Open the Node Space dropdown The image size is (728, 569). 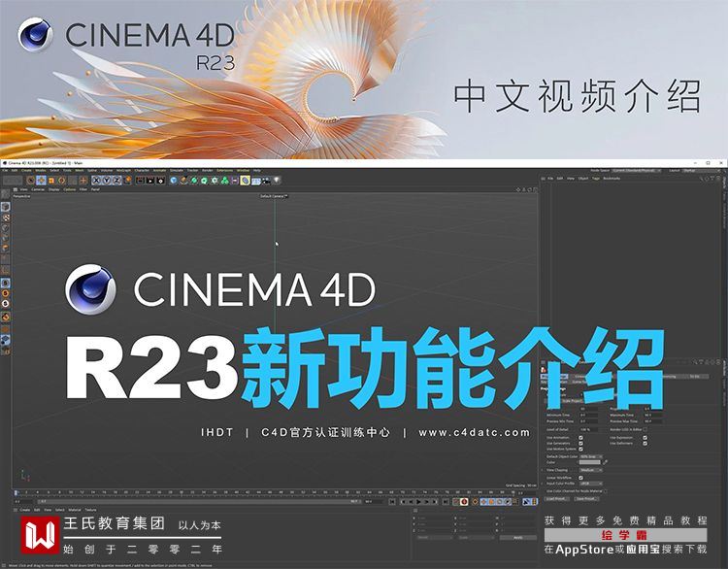[x=636, y=171]
